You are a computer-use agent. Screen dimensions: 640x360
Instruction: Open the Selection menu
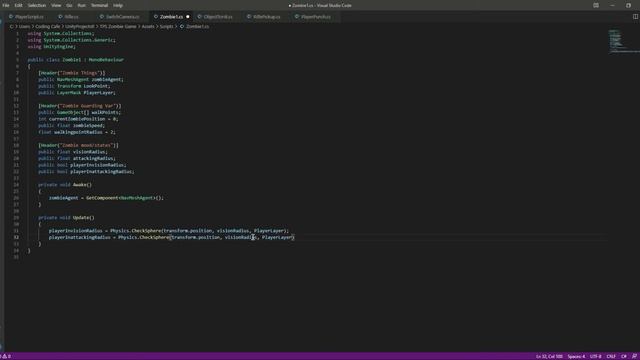coord(37,5)
